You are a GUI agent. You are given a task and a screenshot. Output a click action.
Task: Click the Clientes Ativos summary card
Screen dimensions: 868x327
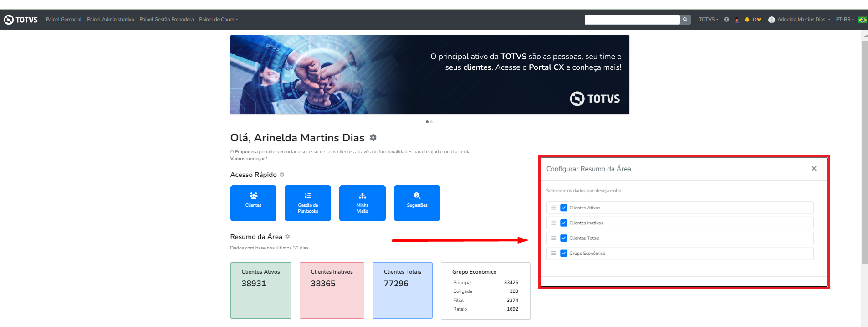coord(261,291)
